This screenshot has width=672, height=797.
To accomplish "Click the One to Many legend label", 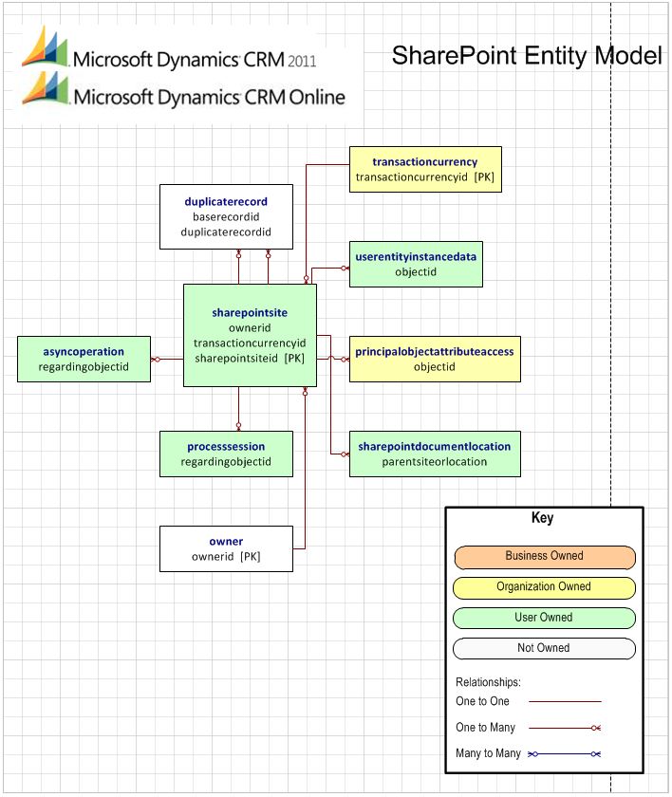I will tap(485, 728).
